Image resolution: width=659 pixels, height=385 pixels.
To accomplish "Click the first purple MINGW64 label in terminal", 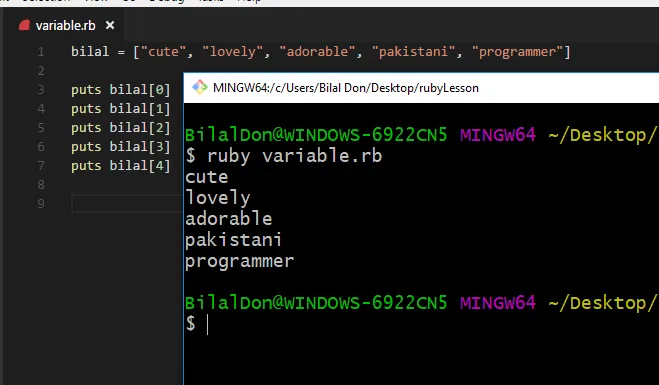I will tap(498, 135).
